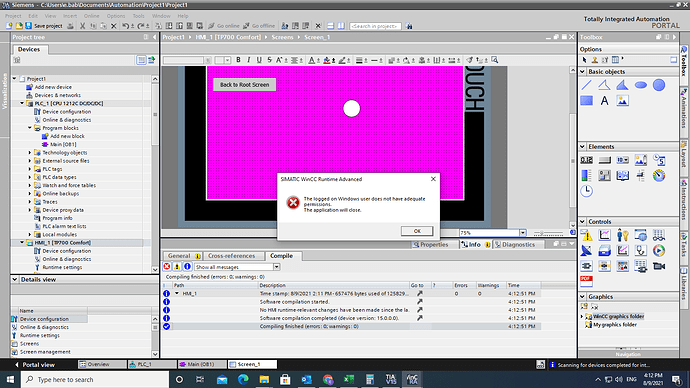Select the Line tool in Basic objects
This screenshot has height=388, width=690.
pos(587,85)
